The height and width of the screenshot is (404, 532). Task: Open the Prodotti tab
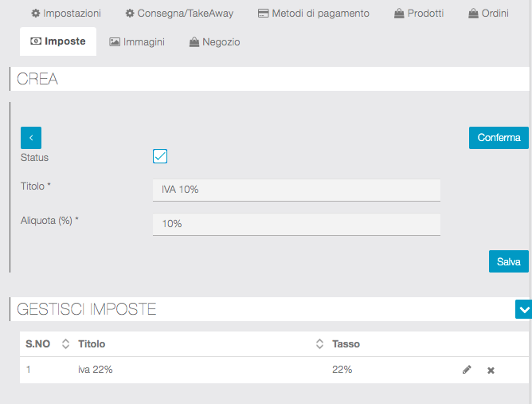(x=418, y=14)
